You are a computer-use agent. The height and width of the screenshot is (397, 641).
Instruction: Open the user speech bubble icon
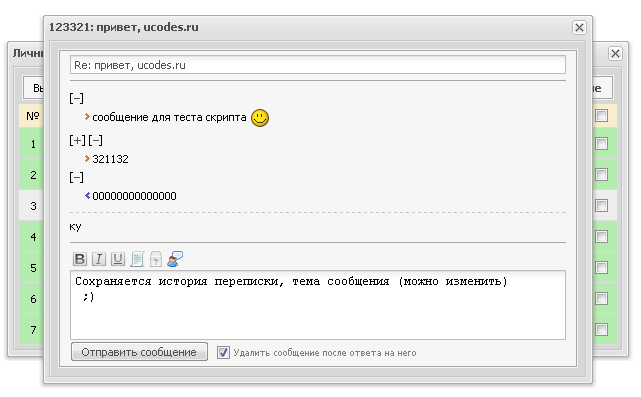click(x=175, y=259)
